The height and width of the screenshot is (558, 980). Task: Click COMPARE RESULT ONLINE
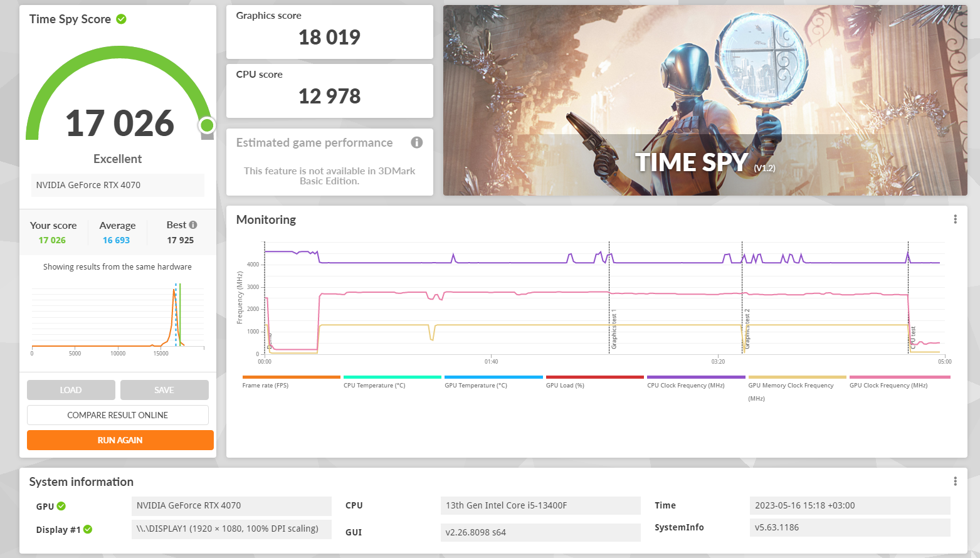pos(118,415)
